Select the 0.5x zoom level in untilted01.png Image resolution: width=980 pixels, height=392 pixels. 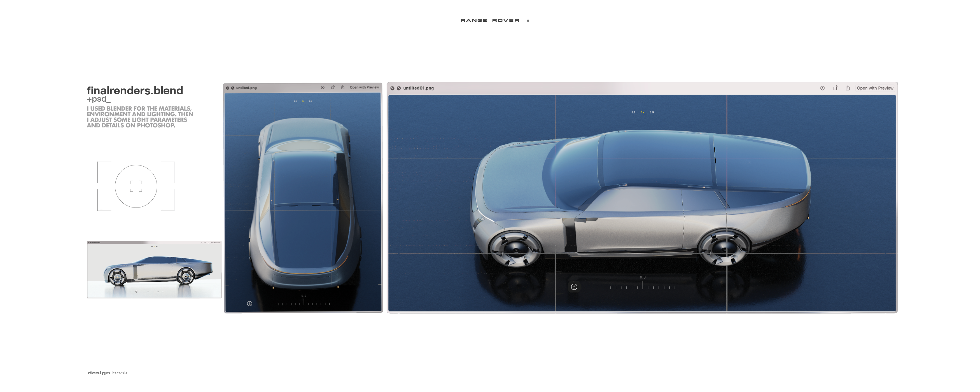(633, 112)
